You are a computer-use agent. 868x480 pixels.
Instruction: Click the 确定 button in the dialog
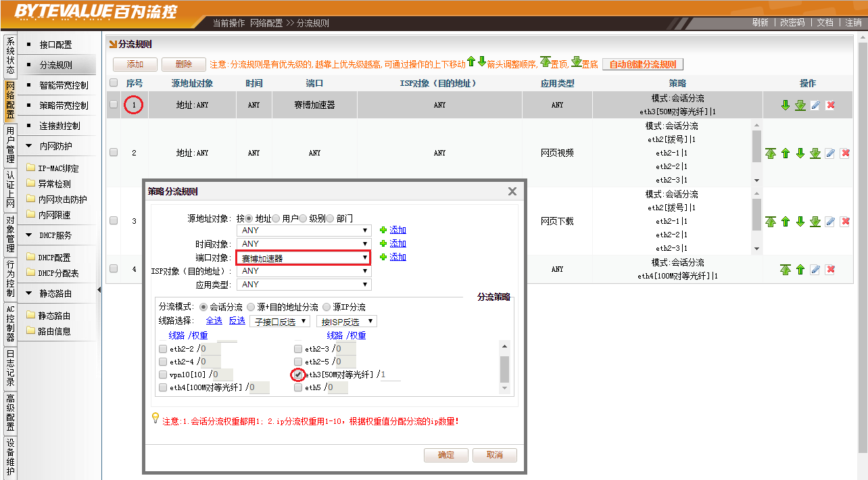(446, 455)
